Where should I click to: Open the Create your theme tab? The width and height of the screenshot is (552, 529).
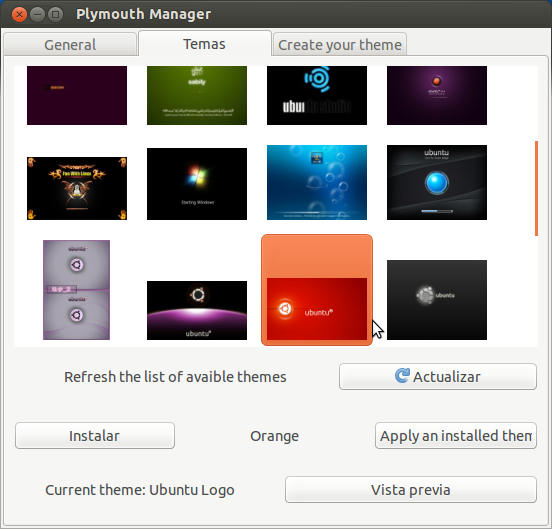(x=340, y=45)
